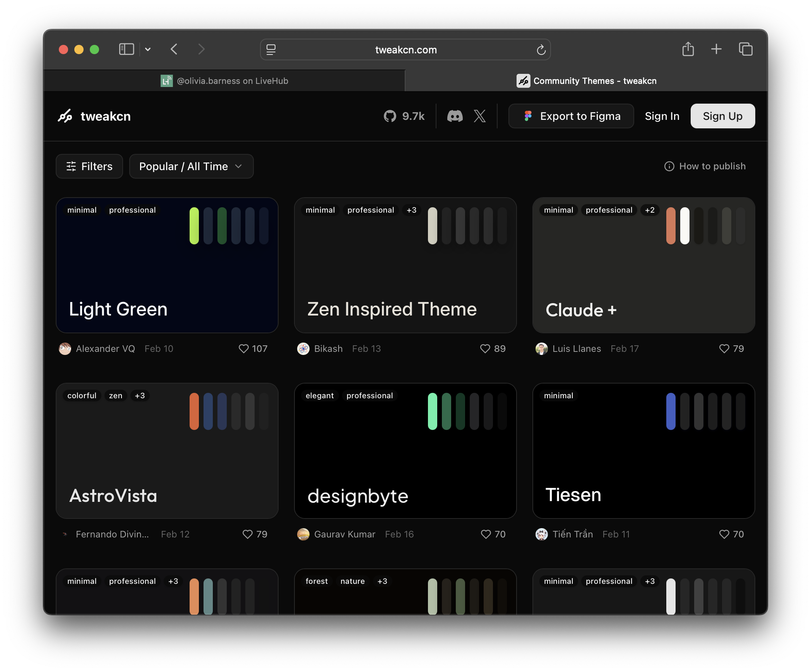Open the sidebar chevron dropdown menu
Viewport: 811px width, 672px height.
[148, 49]
